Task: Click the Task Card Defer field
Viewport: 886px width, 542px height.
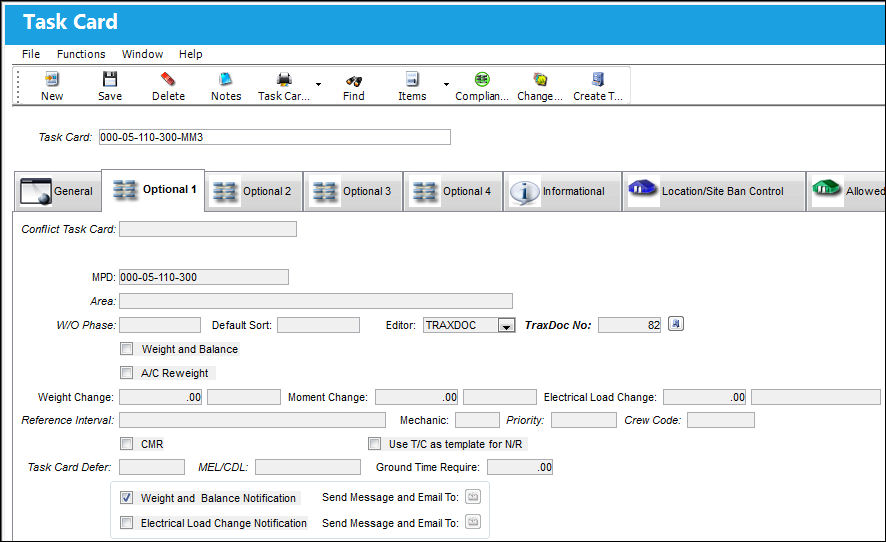Action: pos(152,467)
